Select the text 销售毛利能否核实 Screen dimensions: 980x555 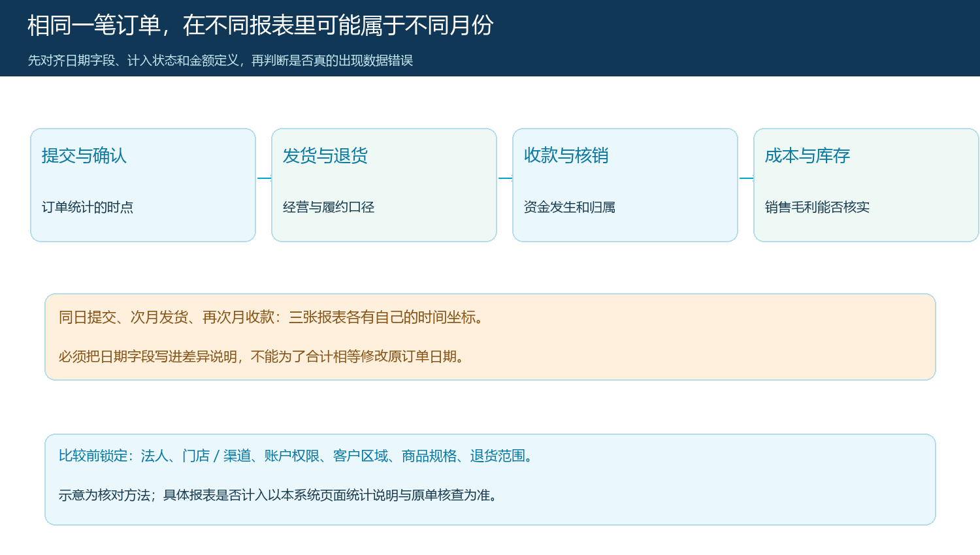[817, 207]
